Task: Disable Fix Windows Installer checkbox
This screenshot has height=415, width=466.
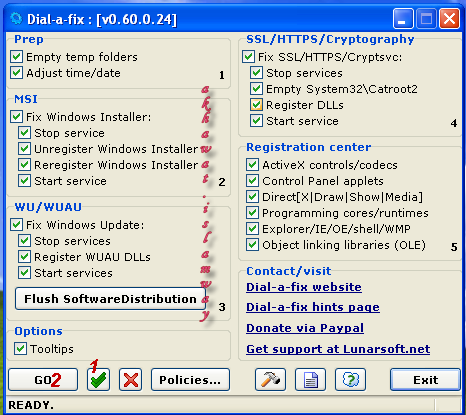Action: (16, 117)
